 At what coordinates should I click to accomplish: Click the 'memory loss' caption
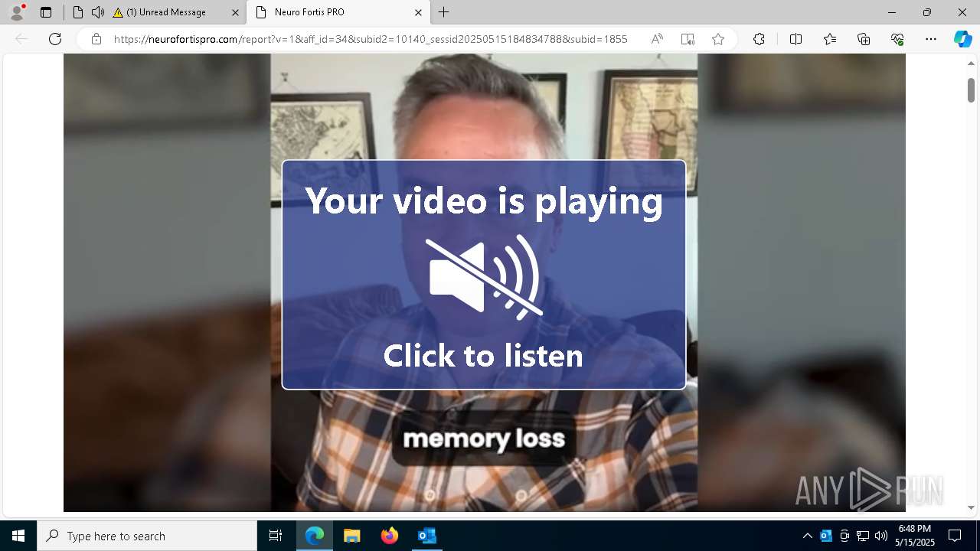484,439
